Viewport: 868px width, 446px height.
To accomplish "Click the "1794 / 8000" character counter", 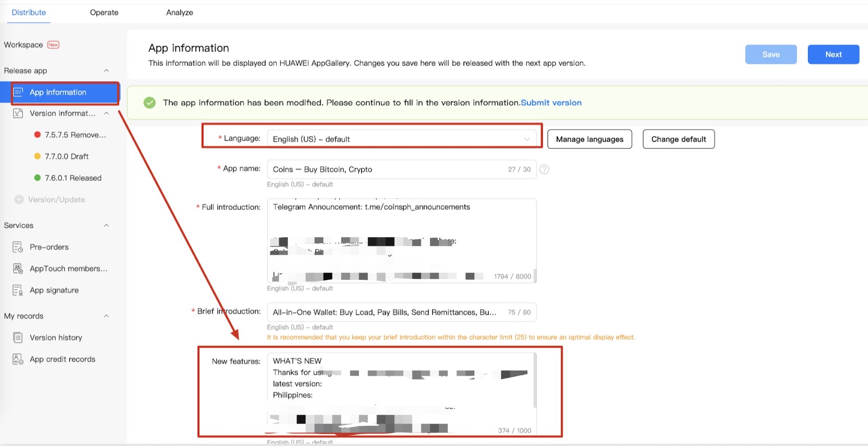I will click(513, 276).
